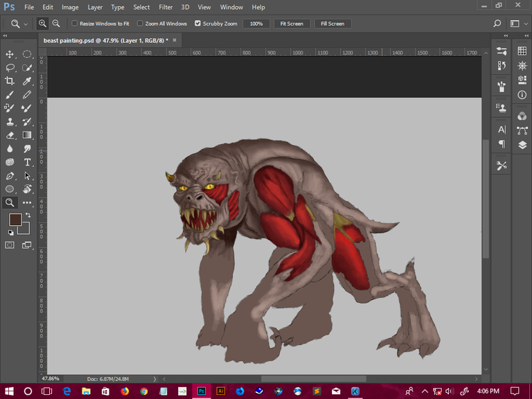
Task: Select the Eraser tool
Action: click(x=10, y=135)
